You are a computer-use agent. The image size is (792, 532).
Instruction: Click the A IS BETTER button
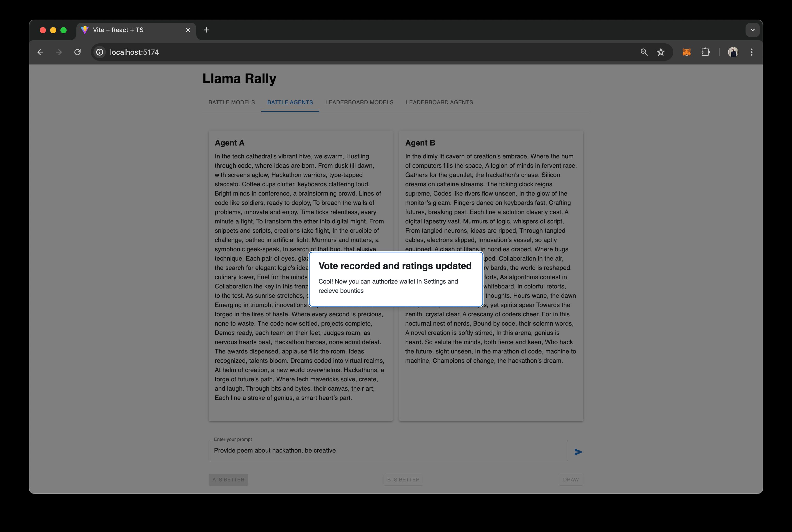coord(228,479)
